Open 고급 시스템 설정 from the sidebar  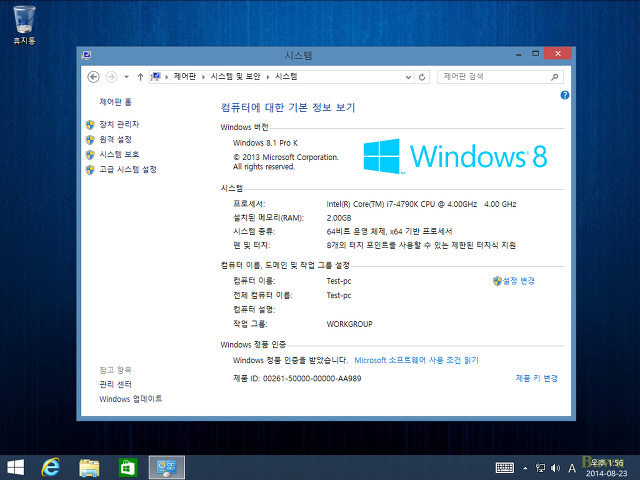[x=128, y=169]
